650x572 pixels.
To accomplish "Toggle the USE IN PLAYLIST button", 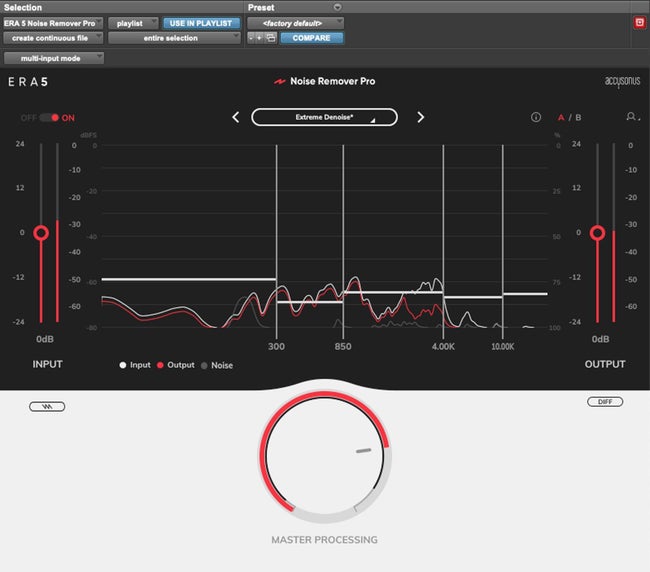I will tap(201, 23).
